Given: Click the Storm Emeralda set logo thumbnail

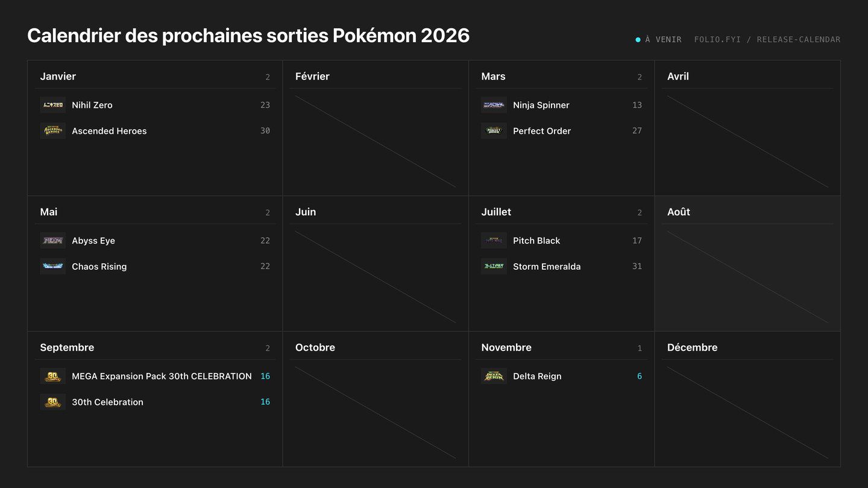Looking at the screenshot, I should [494, 266].
